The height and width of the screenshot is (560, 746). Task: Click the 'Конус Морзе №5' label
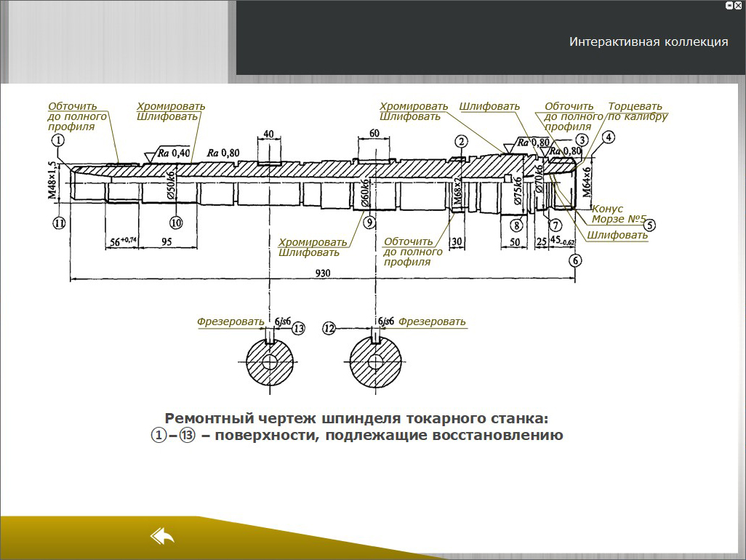coord(618,214)
